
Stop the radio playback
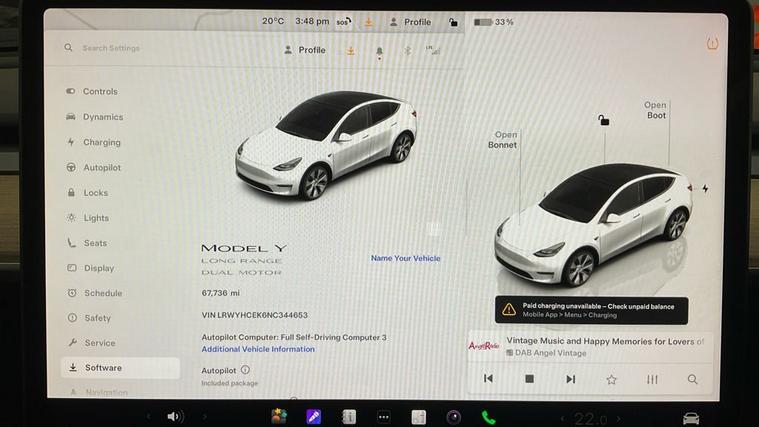tap(530, 379)
